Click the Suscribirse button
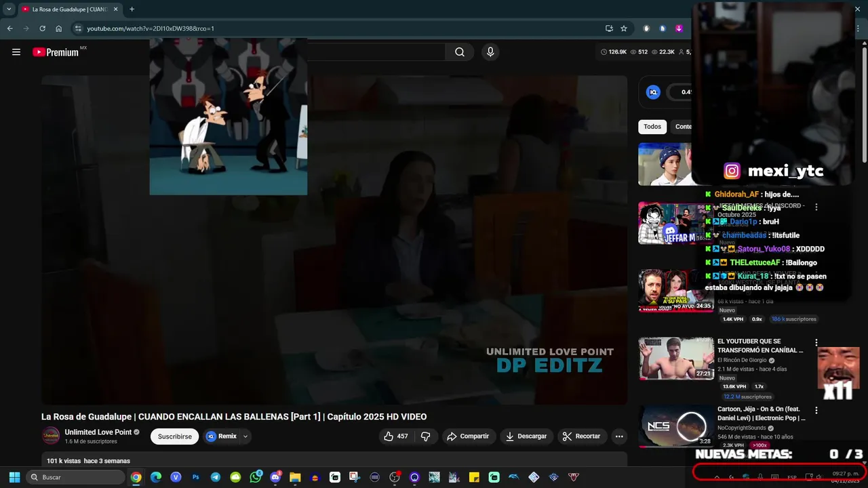 tap(175, 436)
